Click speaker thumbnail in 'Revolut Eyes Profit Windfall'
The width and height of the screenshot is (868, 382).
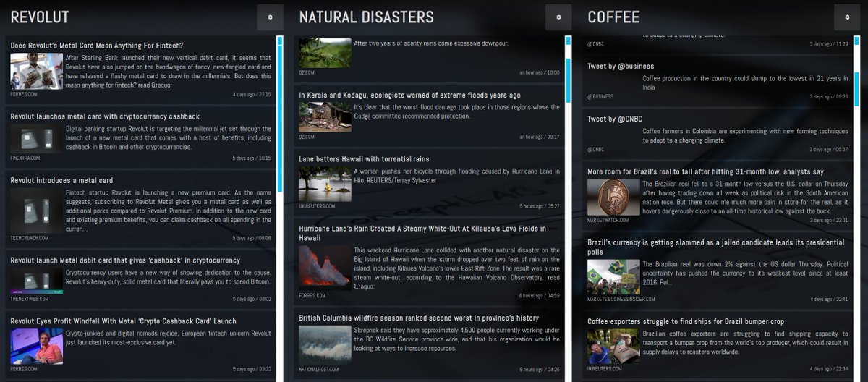(x=36, y=347)
